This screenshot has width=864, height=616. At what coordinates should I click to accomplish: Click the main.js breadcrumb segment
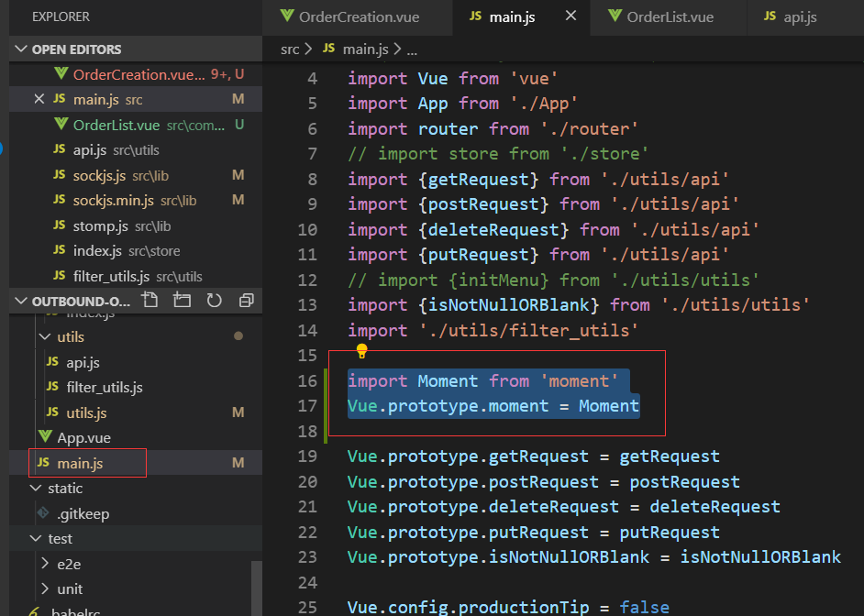[365, 49]
